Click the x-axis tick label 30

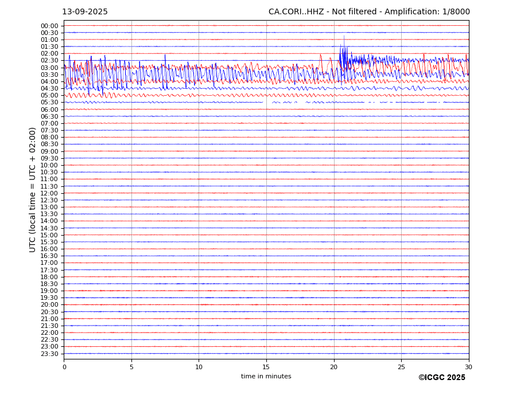[x=468, y=367]
